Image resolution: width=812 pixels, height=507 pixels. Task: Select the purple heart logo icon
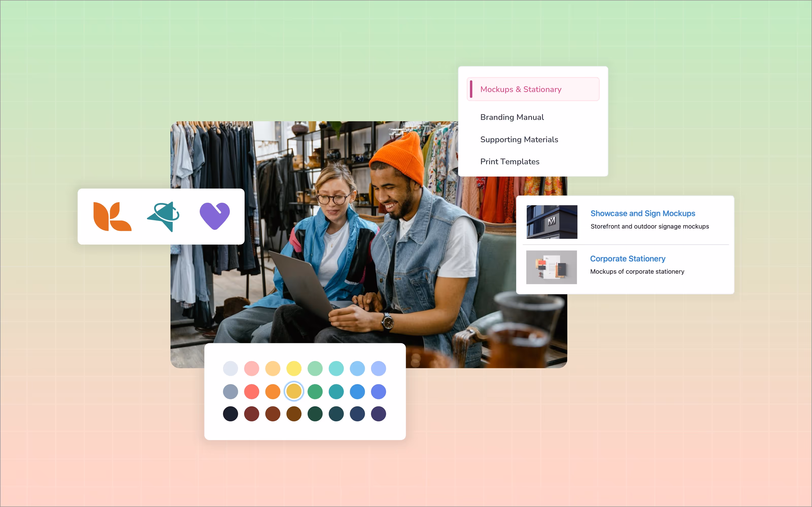point(214,216)
